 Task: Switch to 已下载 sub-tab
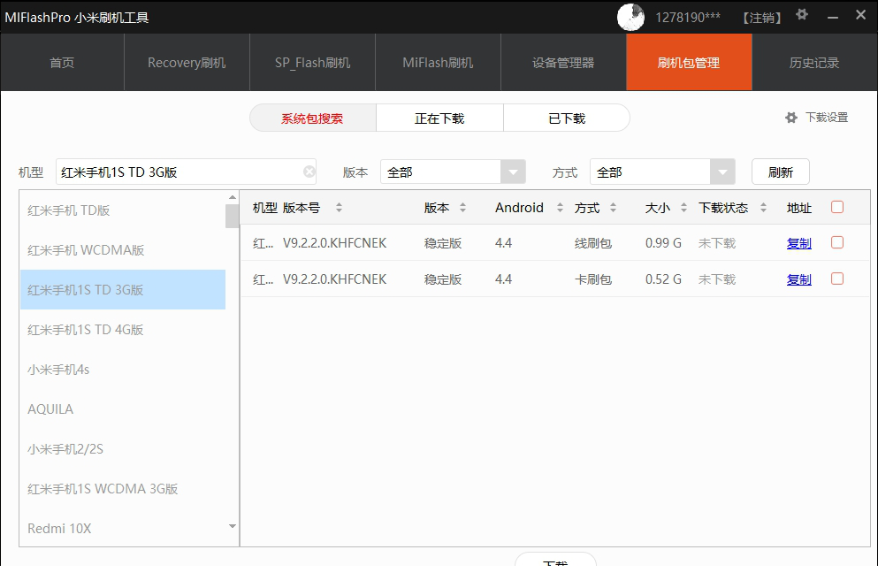(x=567, y=118)
